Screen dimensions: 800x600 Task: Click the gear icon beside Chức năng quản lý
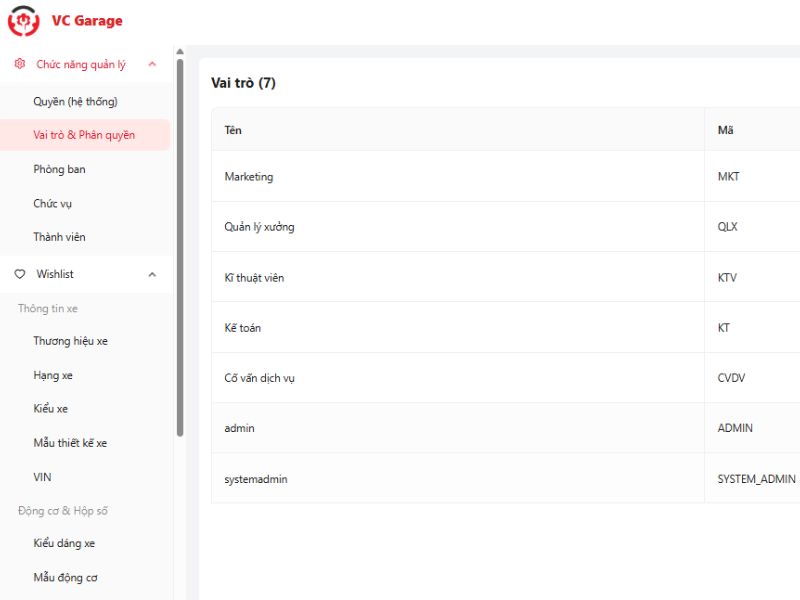click(20, 64)
